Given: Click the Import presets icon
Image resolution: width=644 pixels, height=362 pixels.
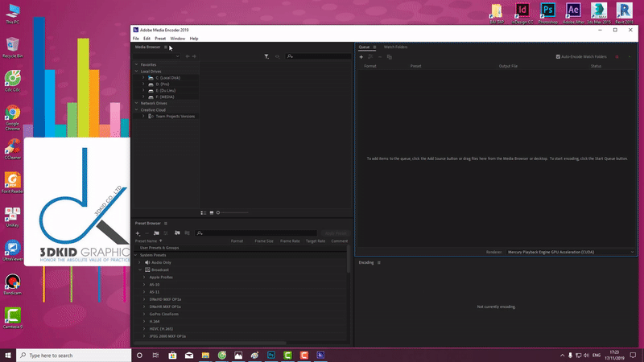Looking at the screenshot, I should (177, 233).
